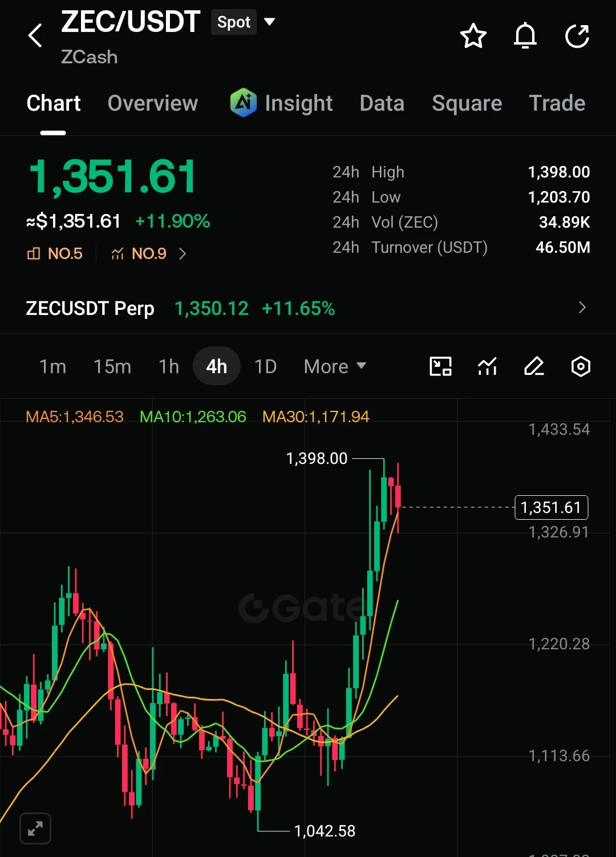Open the Square tab
The width and height of the screenshot is (616, 857).
tap(467, 103)
